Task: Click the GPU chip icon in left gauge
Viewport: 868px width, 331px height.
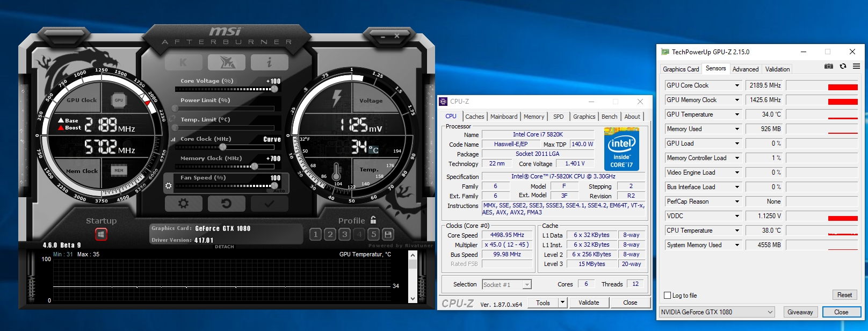Action: (x=119, y=100)
